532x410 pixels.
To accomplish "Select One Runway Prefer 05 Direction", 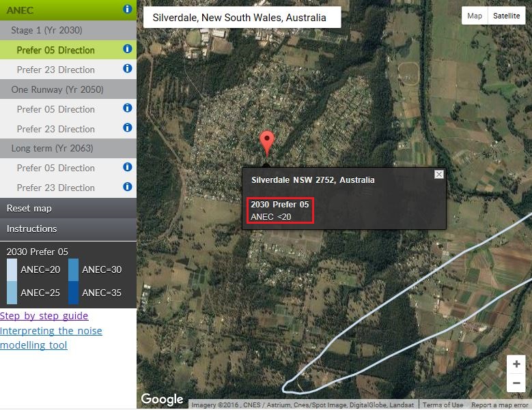I will [68, 109].
